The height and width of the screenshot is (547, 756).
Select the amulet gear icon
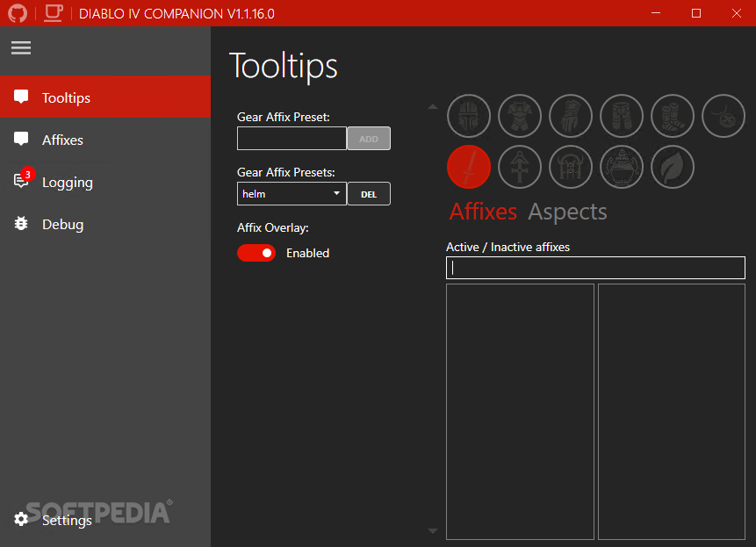(724, 116)
